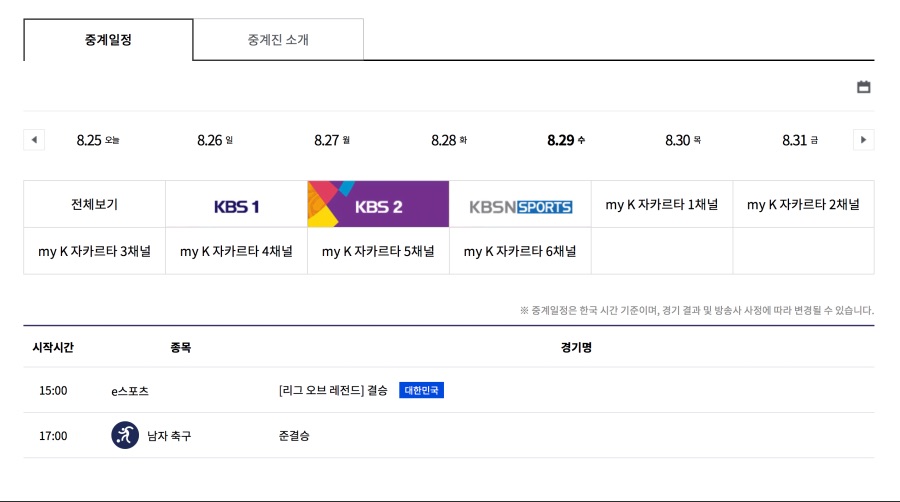Choose the 8.29 수 date
Image resolution: width=900 pixels, height=502 pixels.
pos(566,140)
